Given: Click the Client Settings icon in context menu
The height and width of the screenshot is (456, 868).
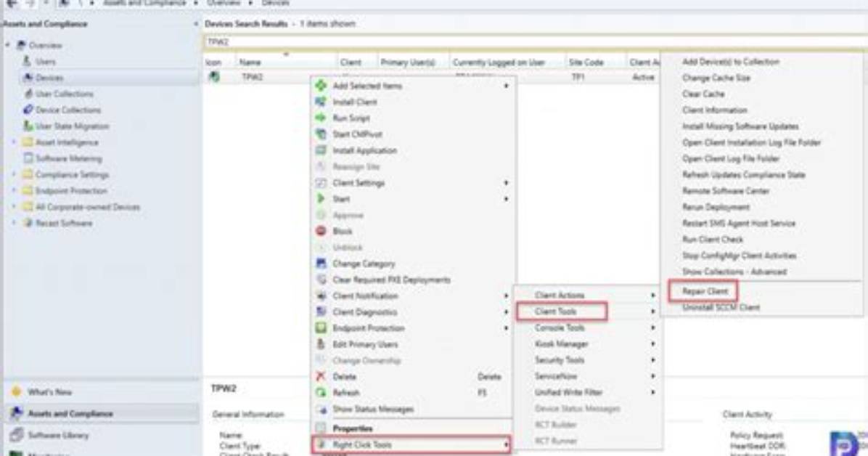Looking at the screenshot, I should pyautogui.click(x=321, y=182).
